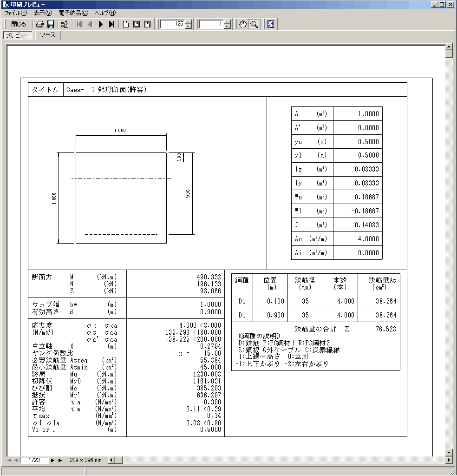Viewport: 457px width, 476px height.
Task: Click bottom previous-page navigation icon
Action: 16,460
